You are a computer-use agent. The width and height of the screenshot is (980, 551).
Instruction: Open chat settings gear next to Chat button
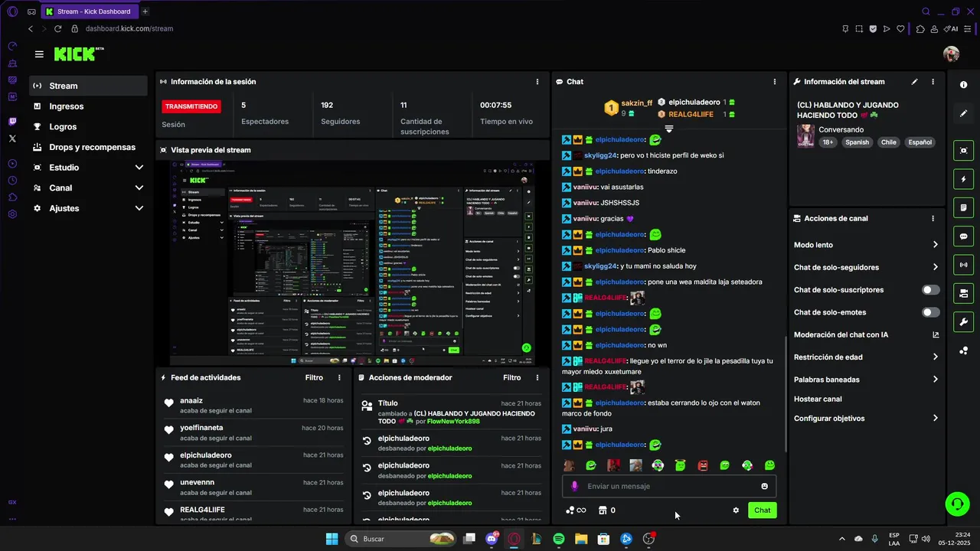coord(736,510)
